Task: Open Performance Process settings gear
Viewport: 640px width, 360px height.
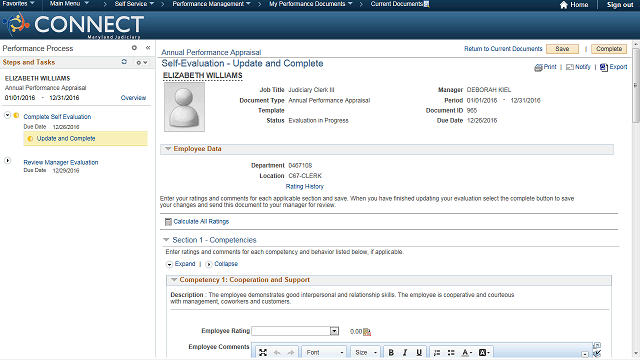Action: [134, 48]
